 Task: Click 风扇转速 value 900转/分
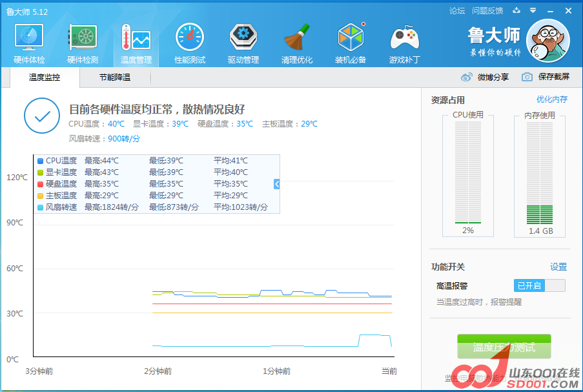point(124,139)
